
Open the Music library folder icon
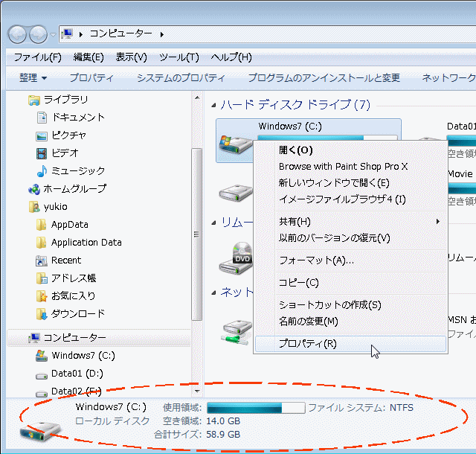[42, 171]
